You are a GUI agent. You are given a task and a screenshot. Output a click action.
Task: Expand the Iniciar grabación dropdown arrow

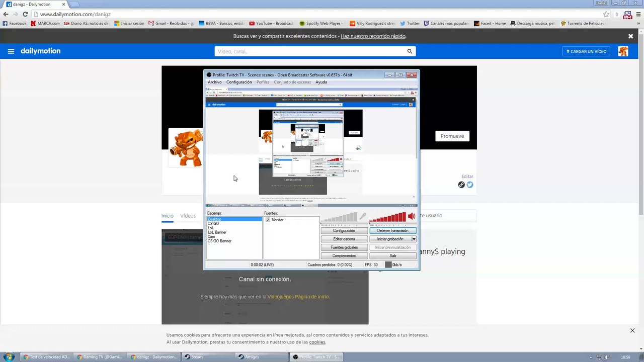click(x=414, y=239)
